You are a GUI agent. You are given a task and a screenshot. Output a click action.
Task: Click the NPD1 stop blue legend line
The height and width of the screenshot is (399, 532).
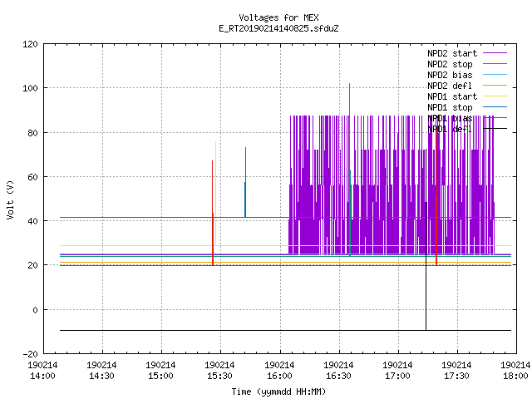pos(495,107)
